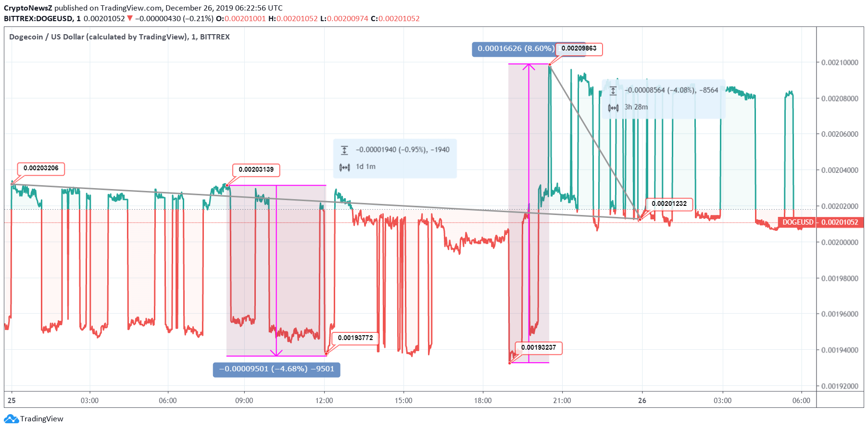Click the 0.00200000 price axis label
The width and height of the screenshot is (868, 430).
pyautogui.click(x=840, y=242)
